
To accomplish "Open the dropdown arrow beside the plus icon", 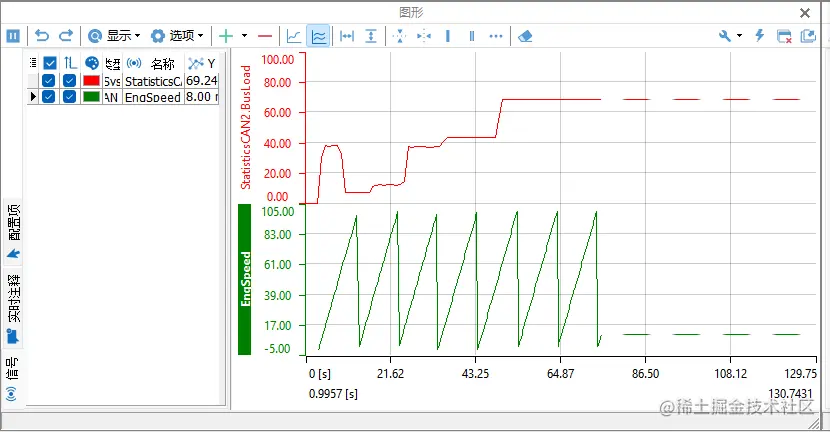I will 244,36.
